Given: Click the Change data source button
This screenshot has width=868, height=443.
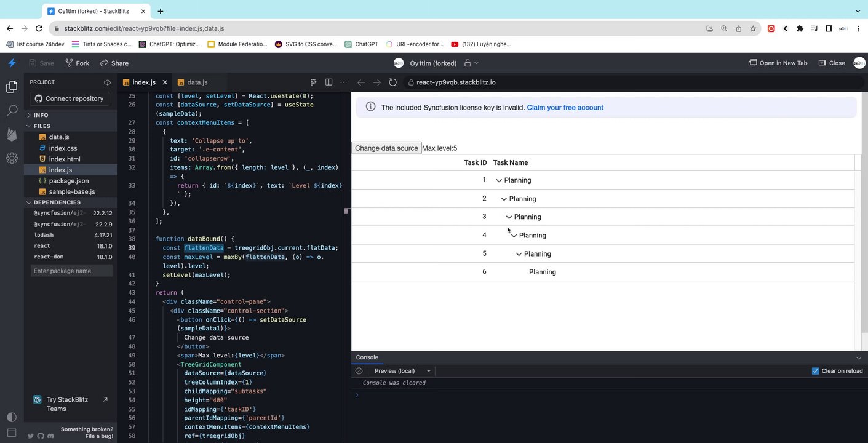Looking at the screenshot, I should pos(386,148).
